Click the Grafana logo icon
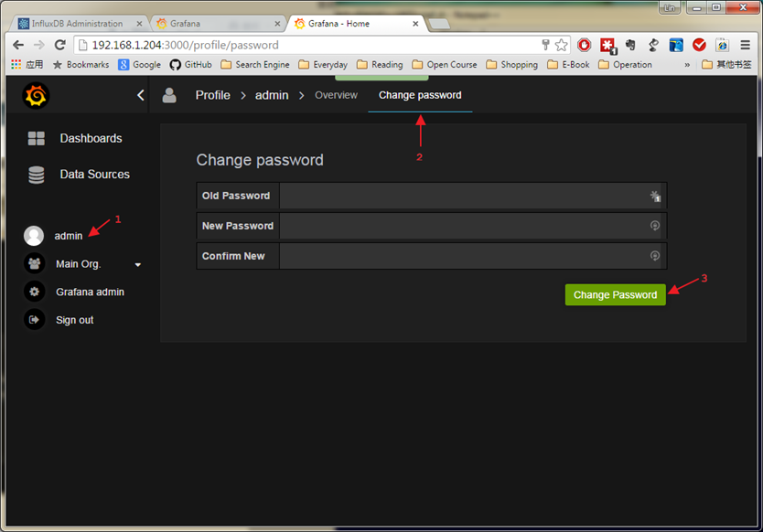 click(36, 96)
